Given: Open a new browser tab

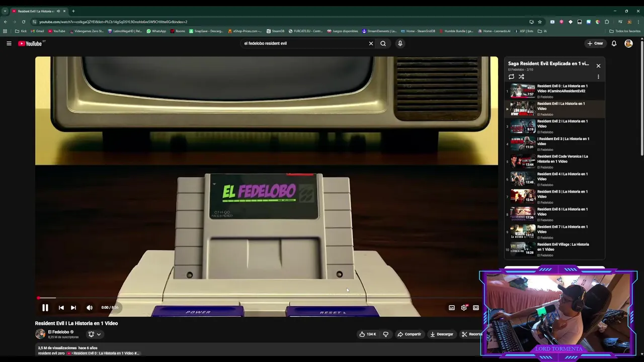Looking at the screenshot, I should click(x=73, y=11).
